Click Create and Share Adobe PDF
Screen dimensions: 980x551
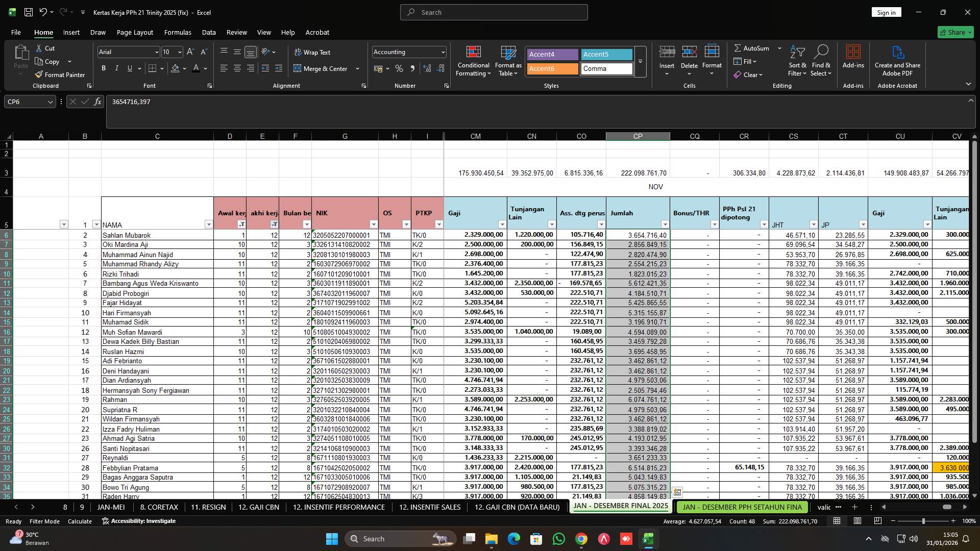[x=897, y=60]
